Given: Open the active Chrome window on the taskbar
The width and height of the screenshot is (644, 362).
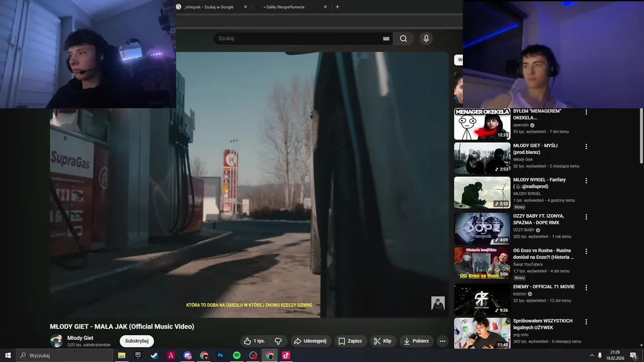Looking at the screenshot, I should (x=270, y=355).
